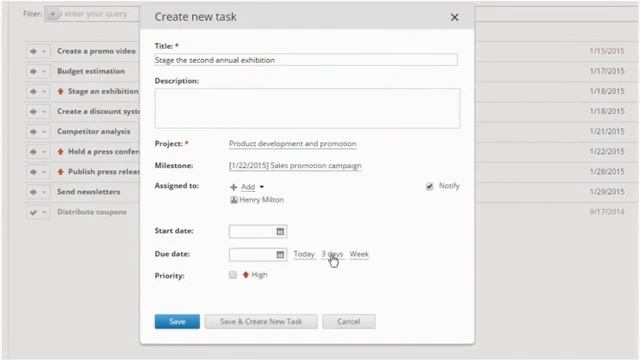Screen dimensions: 640x360
Task: Click the Save button
Action: pyautogui.click(x=177, y=321)
